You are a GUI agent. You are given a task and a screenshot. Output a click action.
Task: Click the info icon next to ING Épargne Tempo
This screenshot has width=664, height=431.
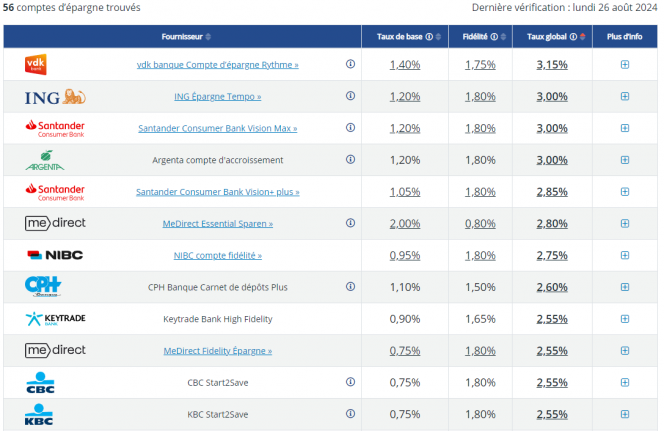350,96
